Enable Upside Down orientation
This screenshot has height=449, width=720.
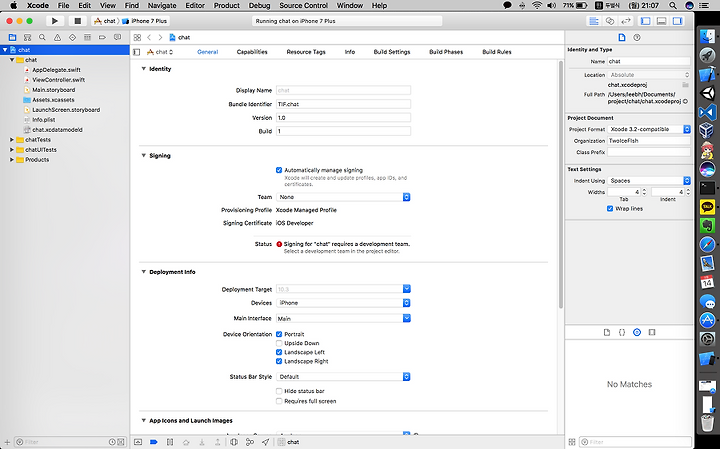pyautogui.click(x=279, y=343)
